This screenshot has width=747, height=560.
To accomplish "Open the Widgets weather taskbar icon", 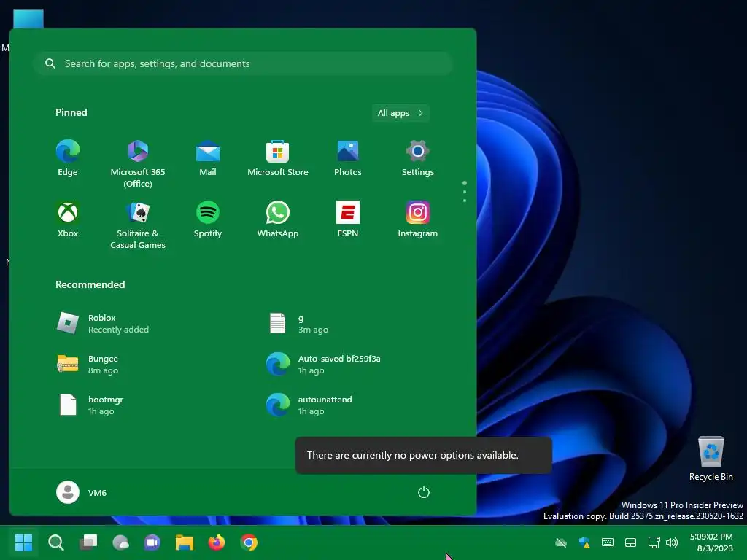I will [120, 542].
